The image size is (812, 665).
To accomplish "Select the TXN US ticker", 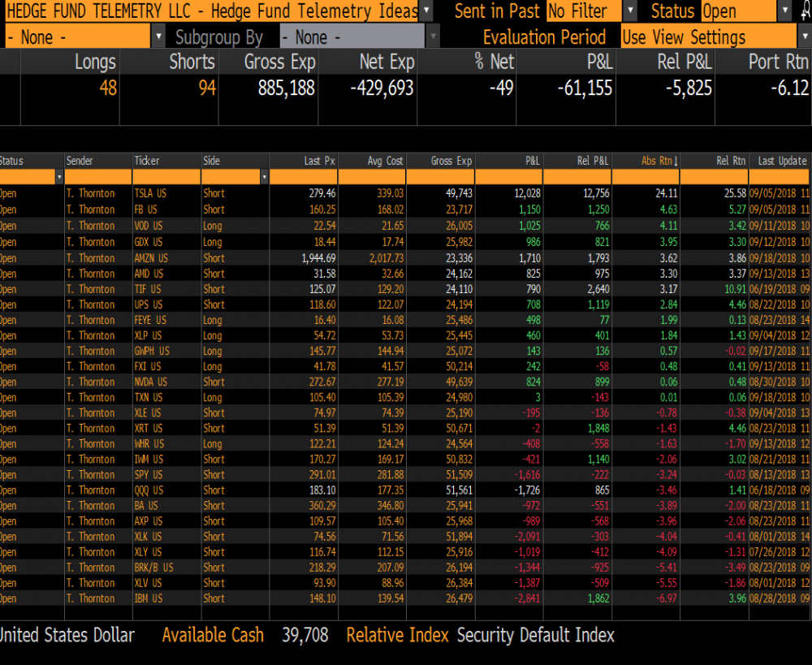I will 149,397.
